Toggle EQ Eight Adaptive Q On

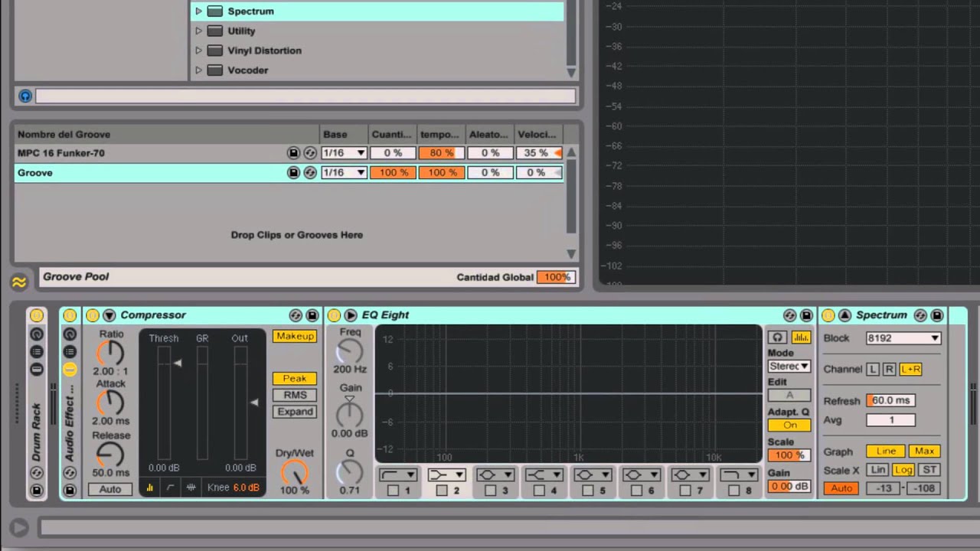pyautogui.click(x=789, y=425)
